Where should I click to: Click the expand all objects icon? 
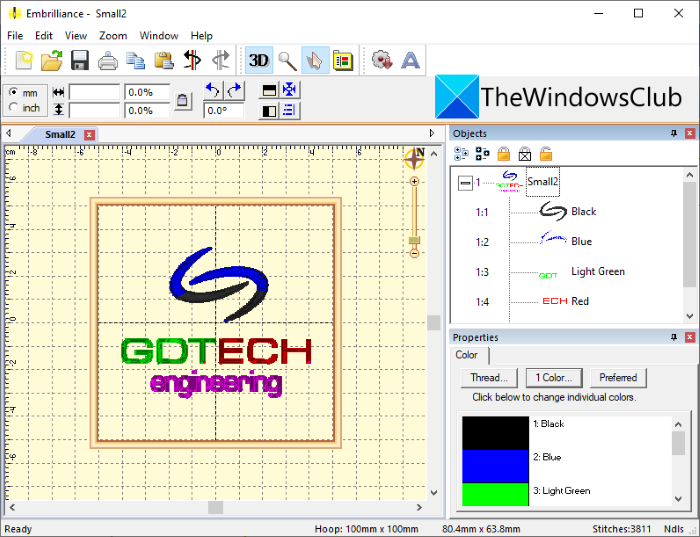pyautogui.click(x=461, y=154)
